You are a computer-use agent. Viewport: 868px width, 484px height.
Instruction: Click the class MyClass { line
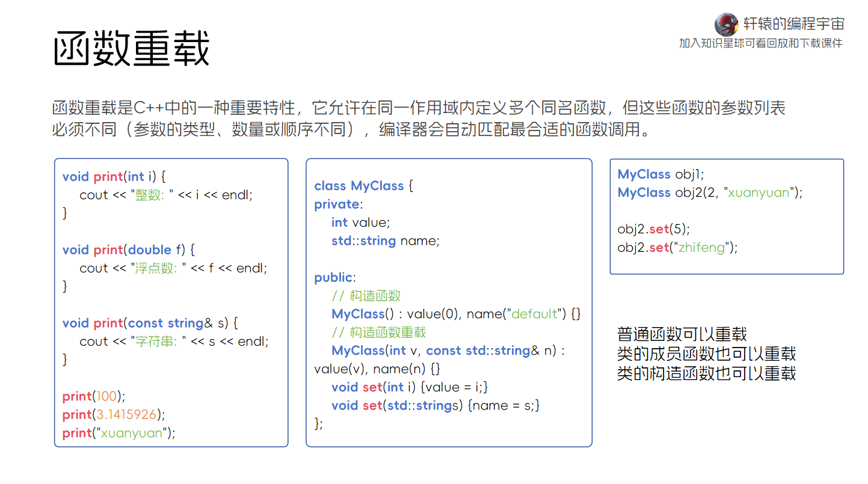pyautogui.click(x=363, y=186)
